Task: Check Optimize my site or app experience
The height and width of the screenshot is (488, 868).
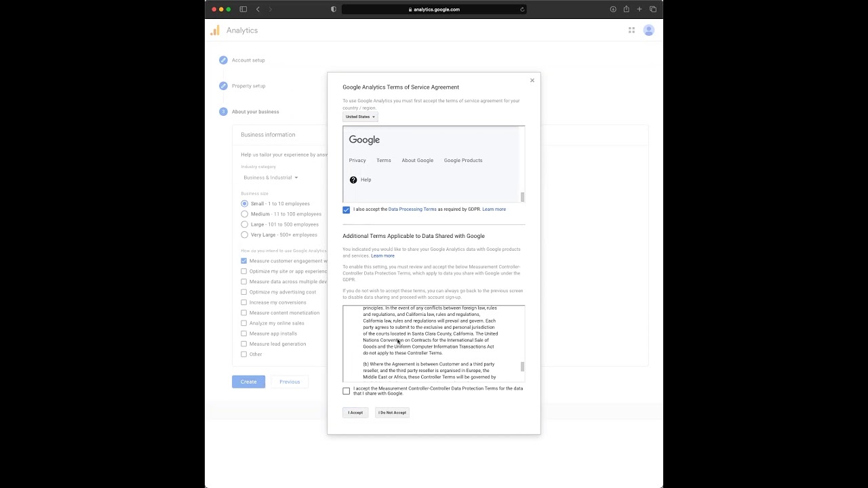Action: click(x=244, y=271)
